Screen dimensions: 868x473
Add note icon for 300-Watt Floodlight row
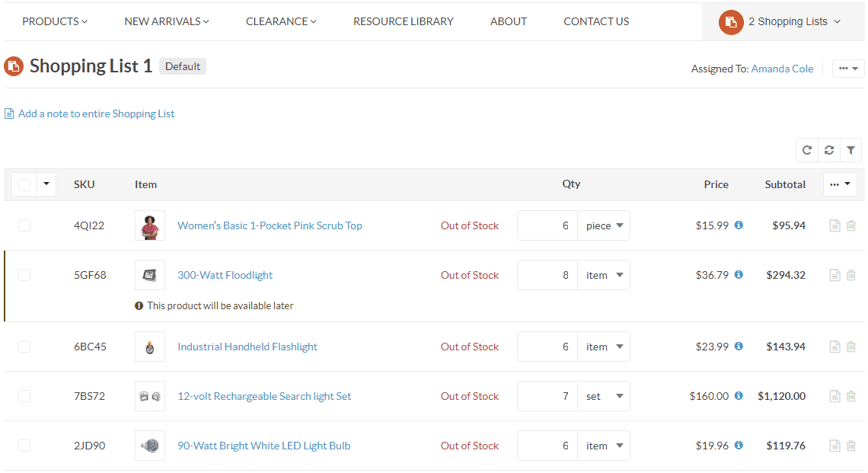point(834,275)
